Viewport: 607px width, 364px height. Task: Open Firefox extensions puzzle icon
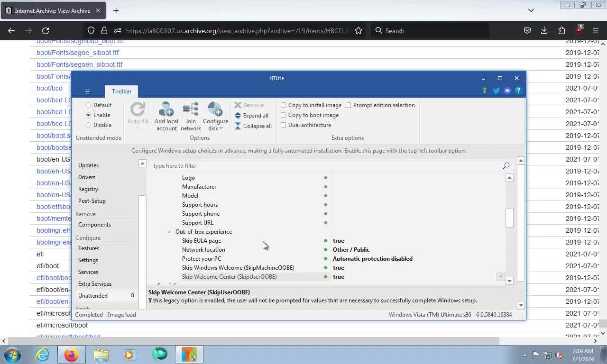click(561, 30)
